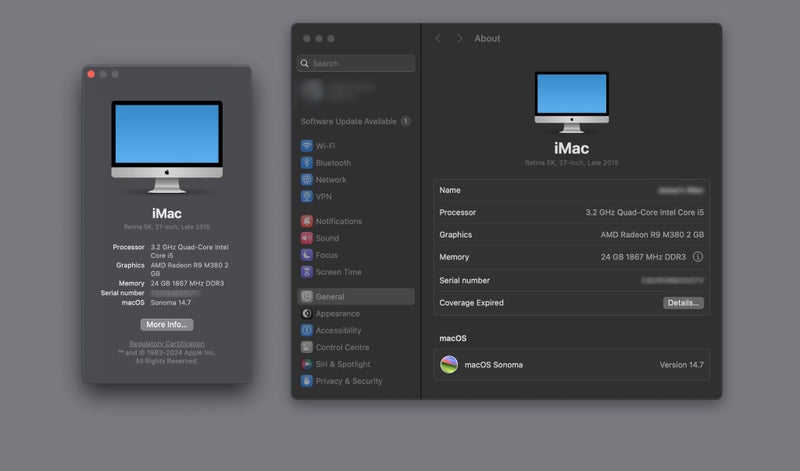Viewport: 800px width, 471px height.
Task: Click the General gear icon
Action: pyautogui.click(x=307, y=296)
